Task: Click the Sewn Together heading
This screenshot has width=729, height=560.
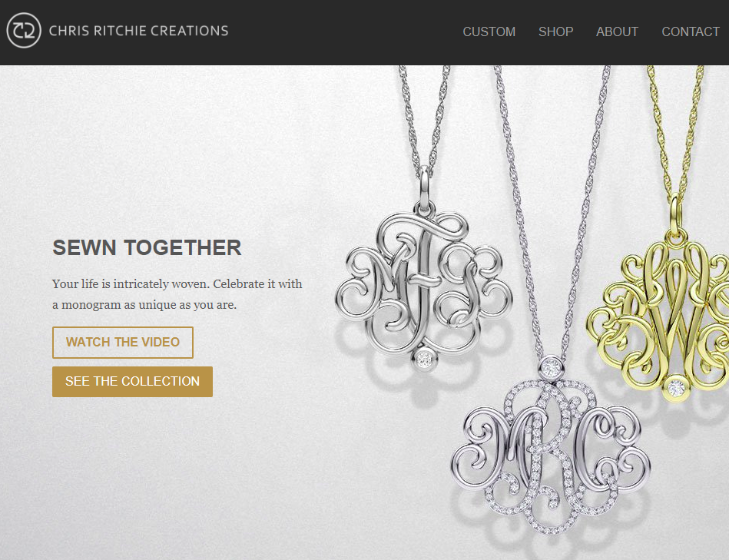Action: 147,247
